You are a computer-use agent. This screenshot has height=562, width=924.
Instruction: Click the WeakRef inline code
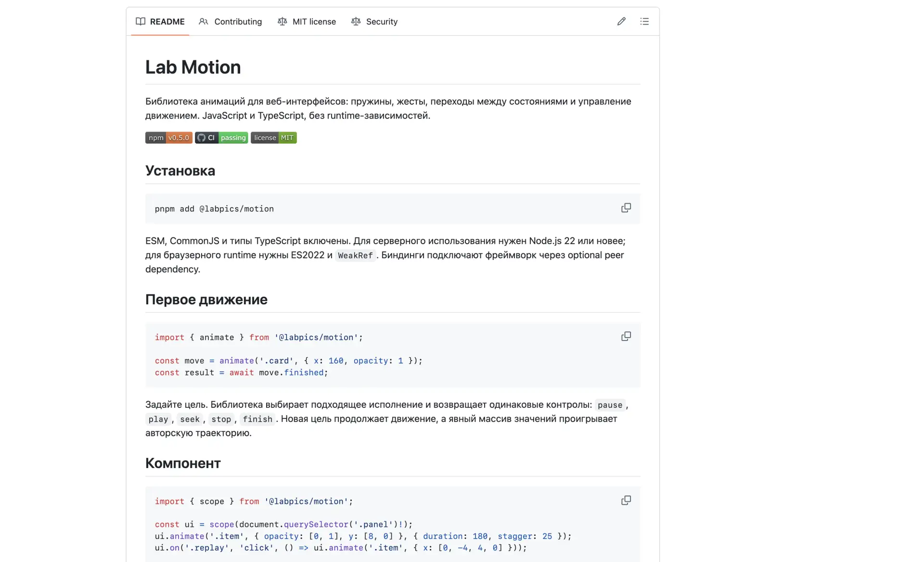point(355,255)
